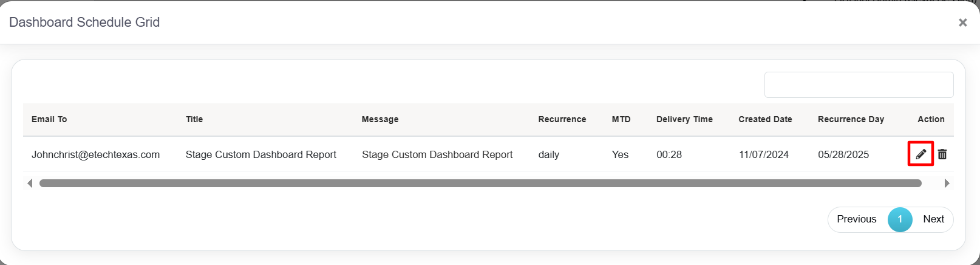This screenshot has height=265, width=980.
Task: Select the Johnchrist@etechtexas.com email cell
Action: click(95, 154)
